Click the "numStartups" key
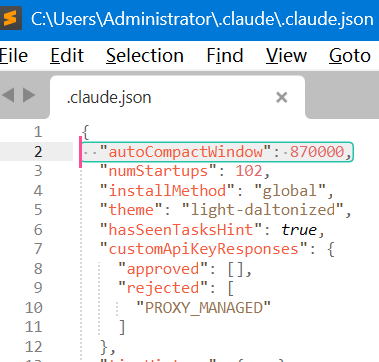This screenshot has width=379, height=362. 159,171
